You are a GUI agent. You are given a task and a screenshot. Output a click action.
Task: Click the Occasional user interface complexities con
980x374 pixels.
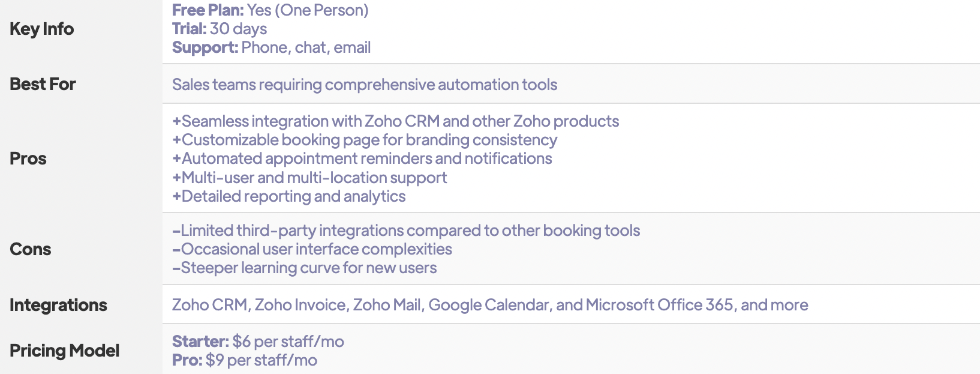(x=312, y=249)
